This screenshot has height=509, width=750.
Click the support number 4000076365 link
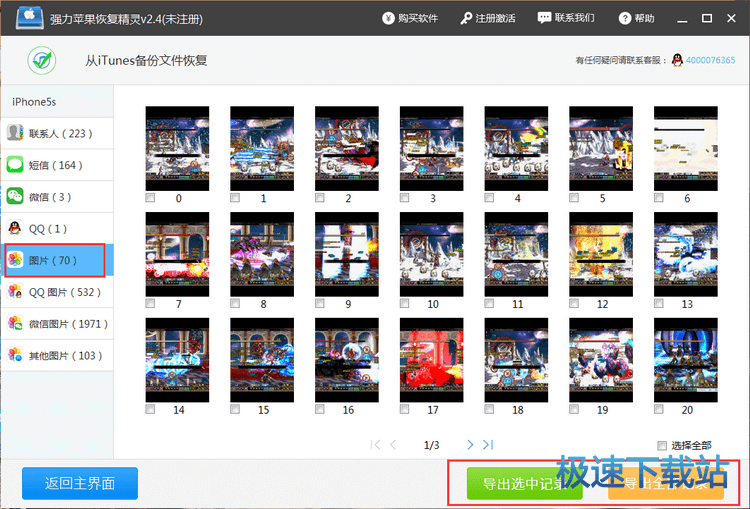pyautogui.click(x=710, y=60)
